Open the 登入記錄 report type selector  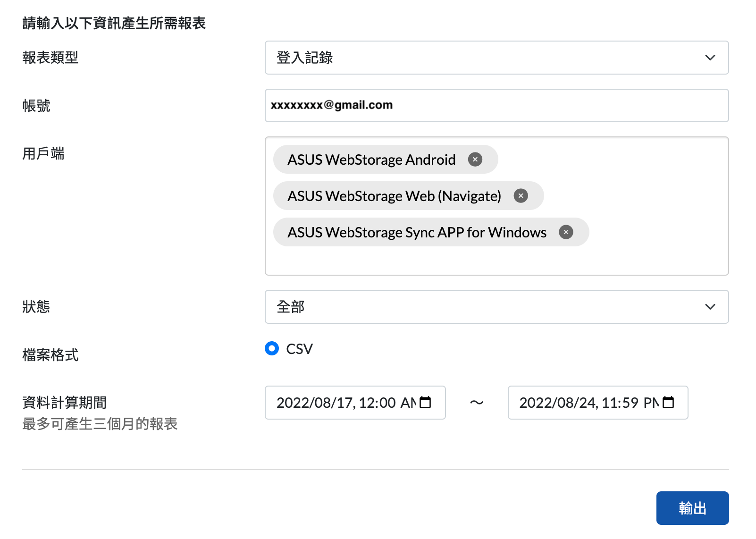[497, 58]
